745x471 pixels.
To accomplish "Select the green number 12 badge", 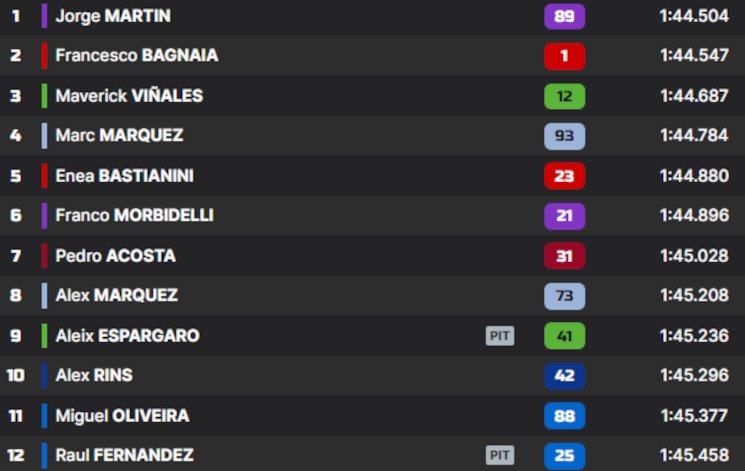I will (x=564, y=96).
